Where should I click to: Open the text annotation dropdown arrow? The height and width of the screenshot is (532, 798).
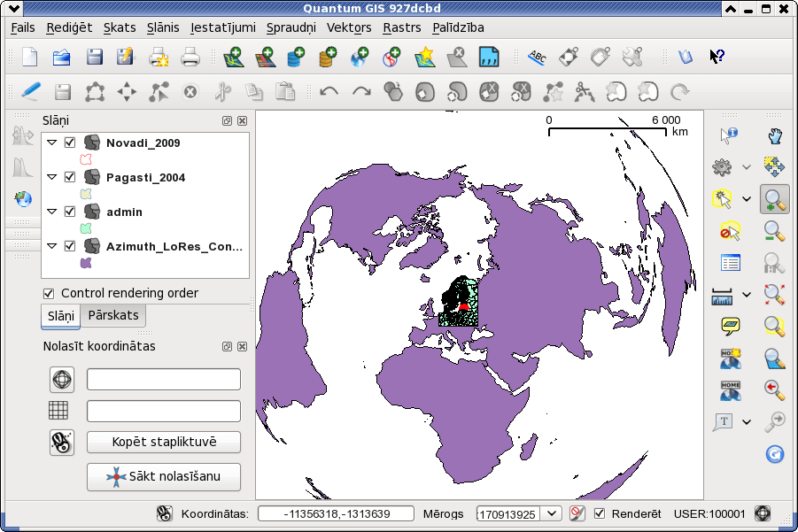coord(746,421)
